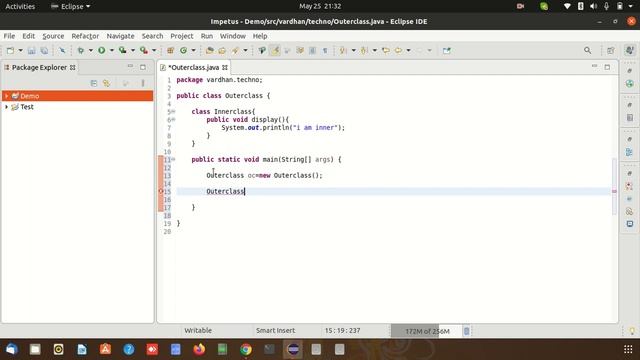Open the Run configurations dropdown arrow

pyautogui.click(x=111, y=51)
